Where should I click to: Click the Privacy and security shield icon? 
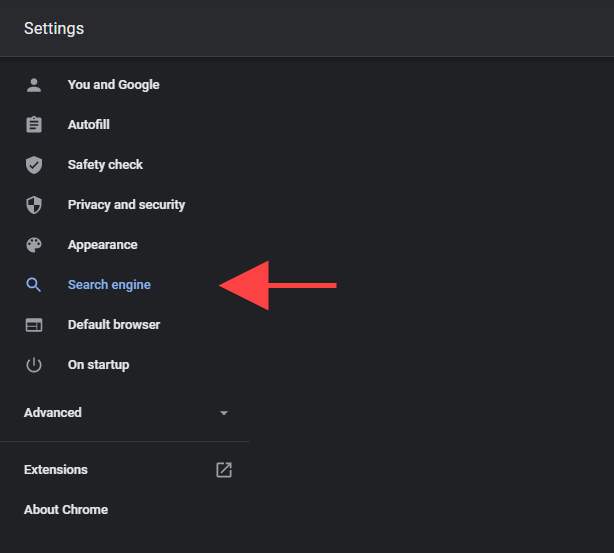click(x=34, y=205)
